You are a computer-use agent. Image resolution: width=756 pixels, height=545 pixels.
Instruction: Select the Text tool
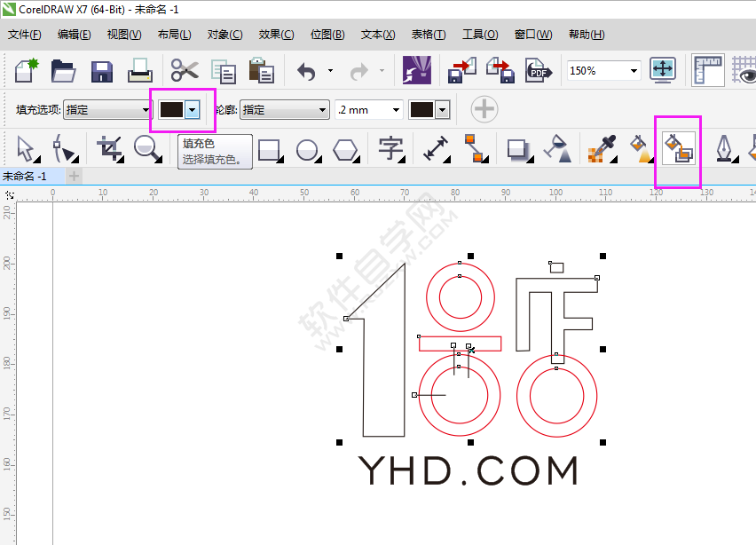[x=390, y=150]
